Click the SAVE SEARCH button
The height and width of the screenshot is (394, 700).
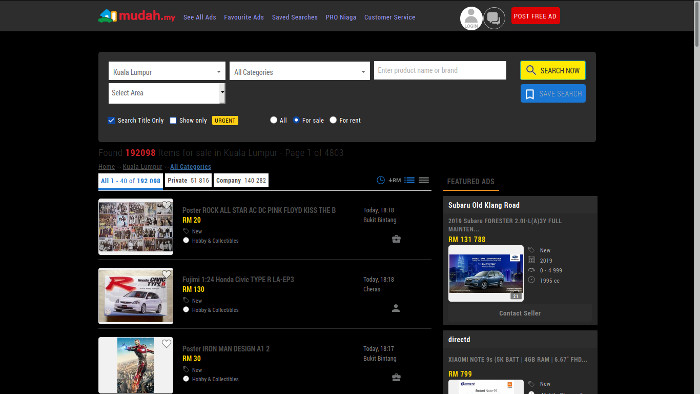pos(553,94)
